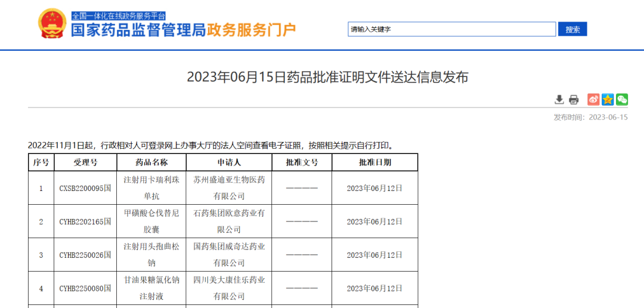Click drug name 甘油果糖氯化钠注射液
Image resolution: width=644 pixels, height=308 pixels.
pyautogui.click(x=151, y=288)
